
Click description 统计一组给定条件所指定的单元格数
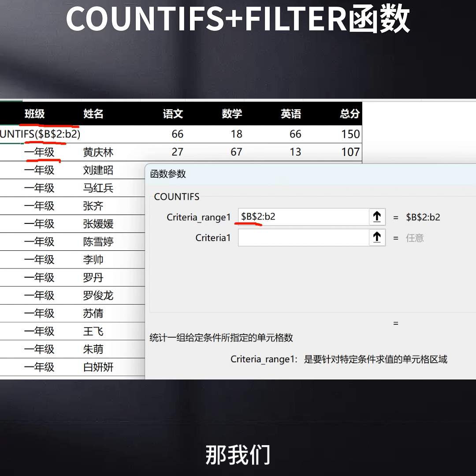click(x=221, y=338)
